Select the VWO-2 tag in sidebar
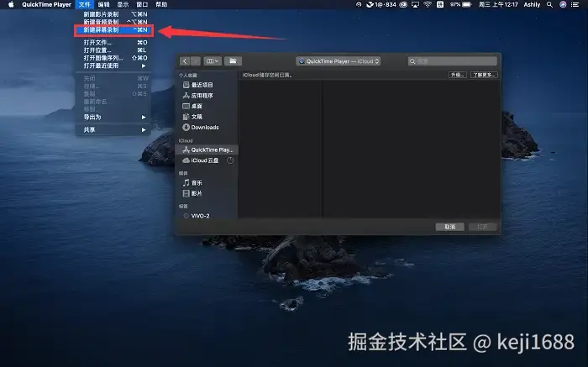 click(x=207, y=216)
